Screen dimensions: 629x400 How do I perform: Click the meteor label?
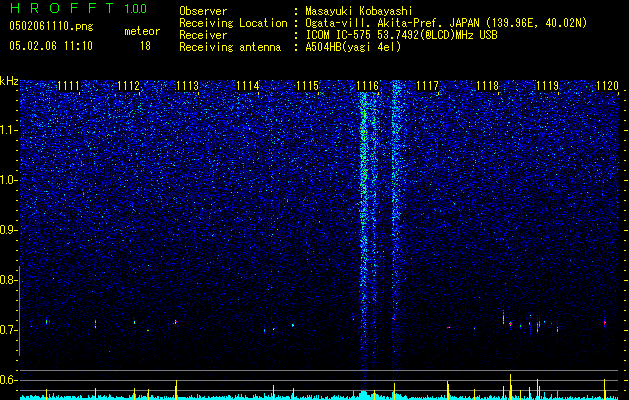[x=142, y=31]
